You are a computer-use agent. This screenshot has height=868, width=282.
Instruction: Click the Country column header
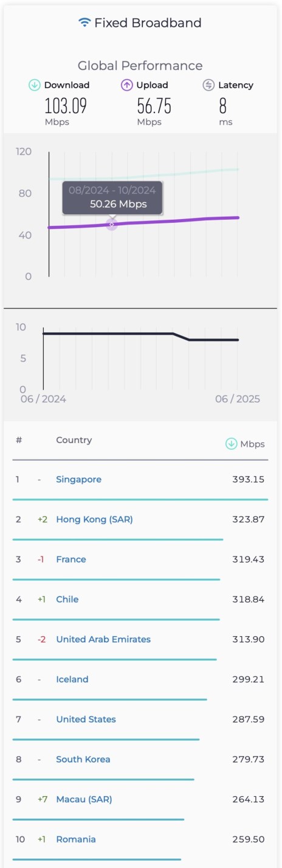74,440
